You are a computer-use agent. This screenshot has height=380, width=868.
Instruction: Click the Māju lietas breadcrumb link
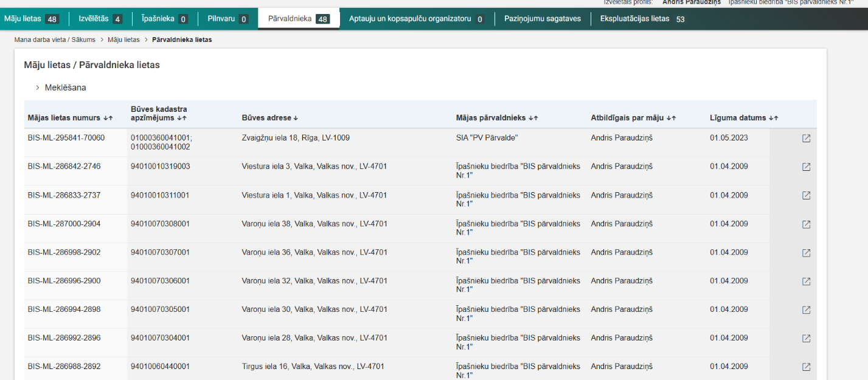(x=123, y=40)
